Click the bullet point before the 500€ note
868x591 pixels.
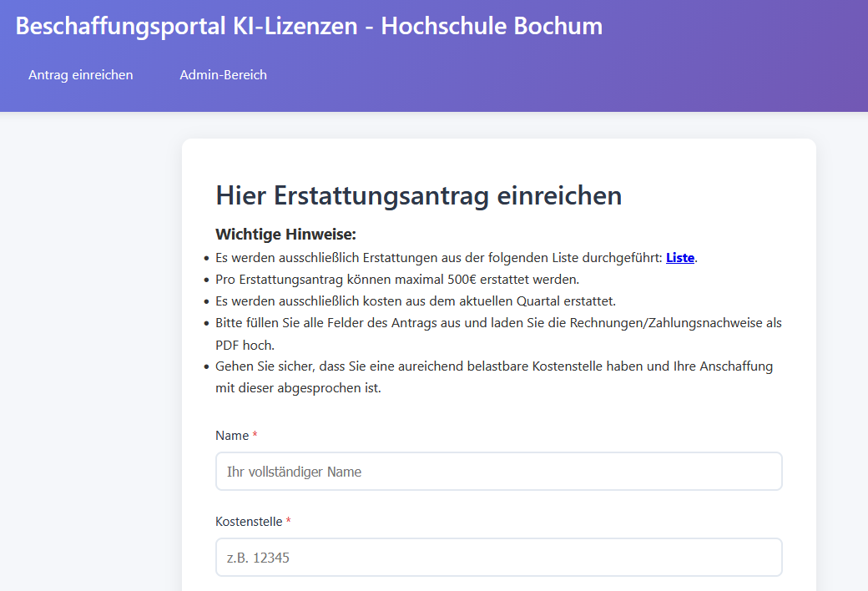pos(206,280)
